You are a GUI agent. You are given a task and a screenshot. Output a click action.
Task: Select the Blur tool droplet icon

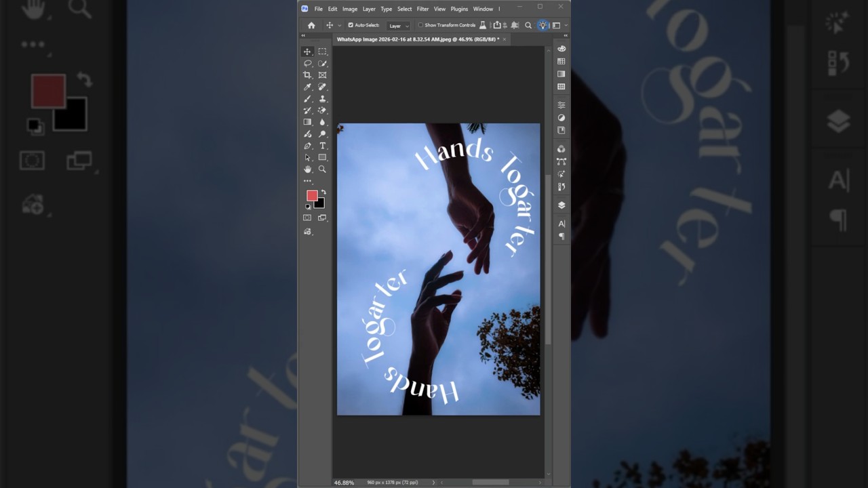pyautogui.click(x=322, y=122)
